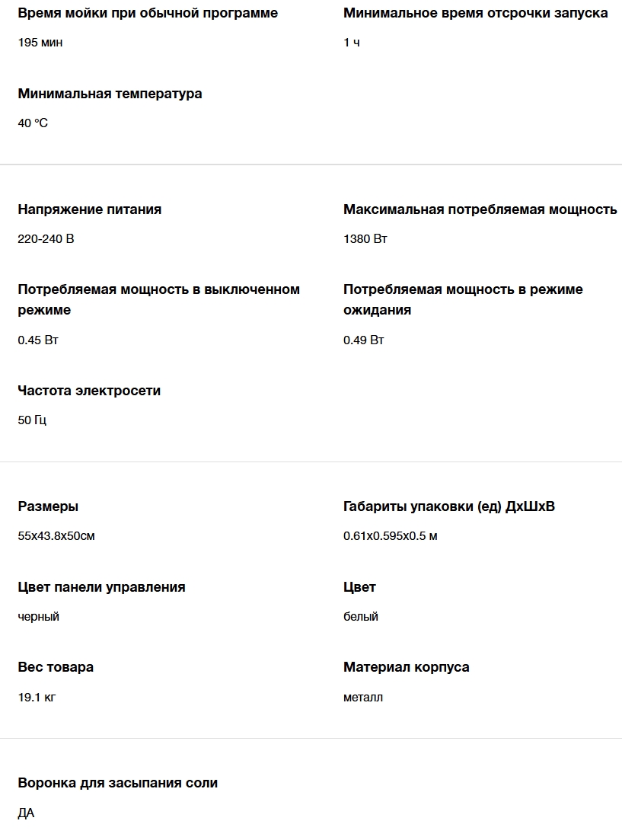Select the '220-240 В' voltage value
The width and height of the screenshot is (622, 840).
click(46, 239)
